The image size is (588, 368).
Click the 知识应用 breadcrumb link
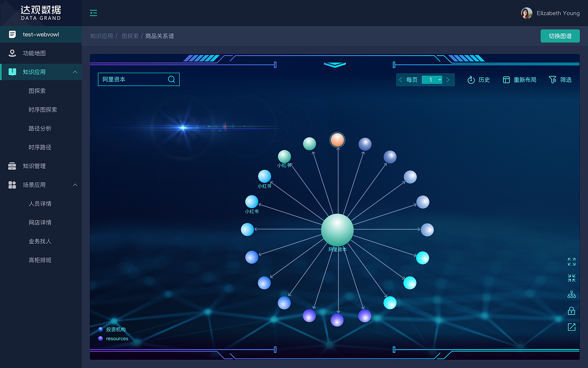pyautogui.click(x=102, y=36)
